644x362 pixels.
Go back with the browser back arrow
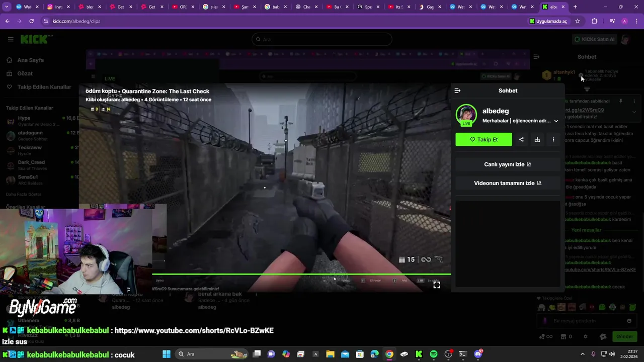pos(7,21)
